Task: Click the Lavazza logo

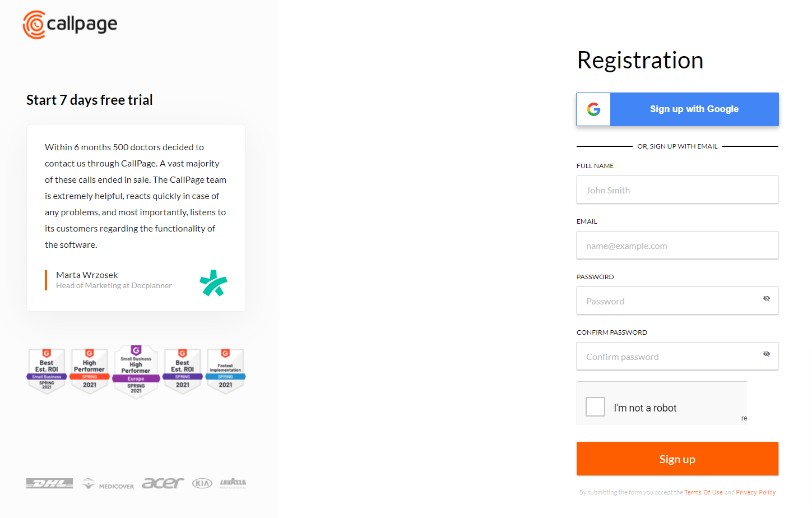Action: point(233,483)
